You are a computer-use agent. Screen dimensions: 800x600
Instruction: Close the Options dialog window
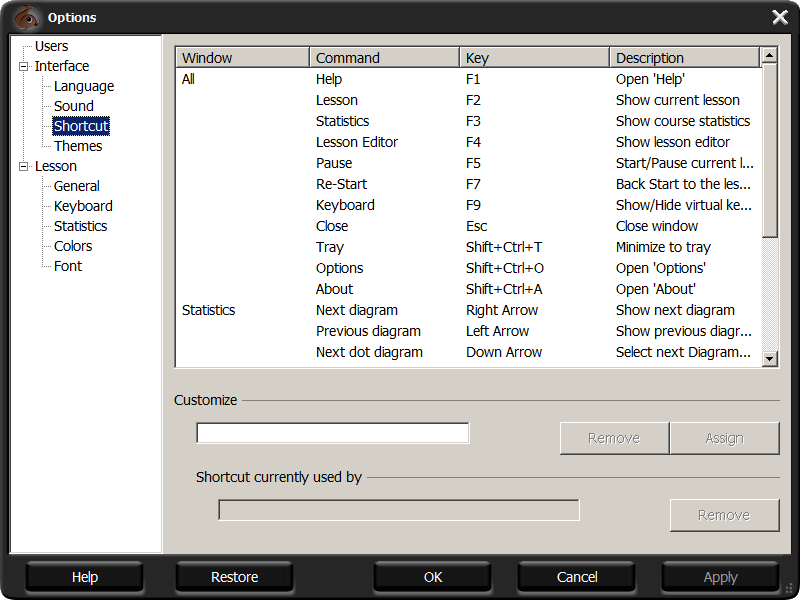tap(780, 17)
